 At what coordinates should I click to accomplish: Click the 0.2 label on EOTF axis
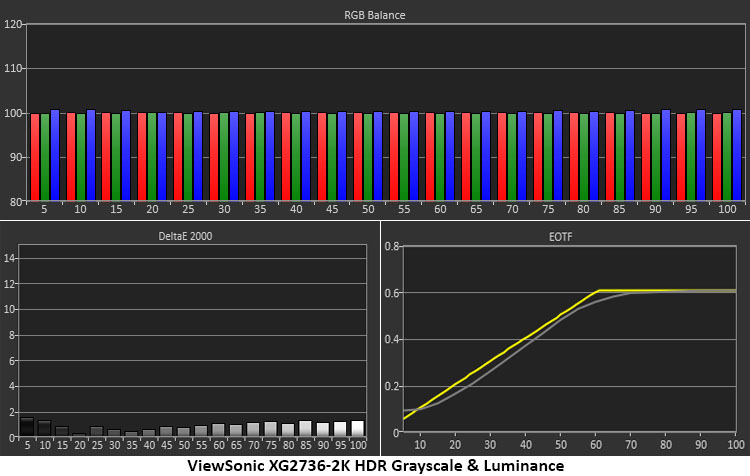point(392,386)
